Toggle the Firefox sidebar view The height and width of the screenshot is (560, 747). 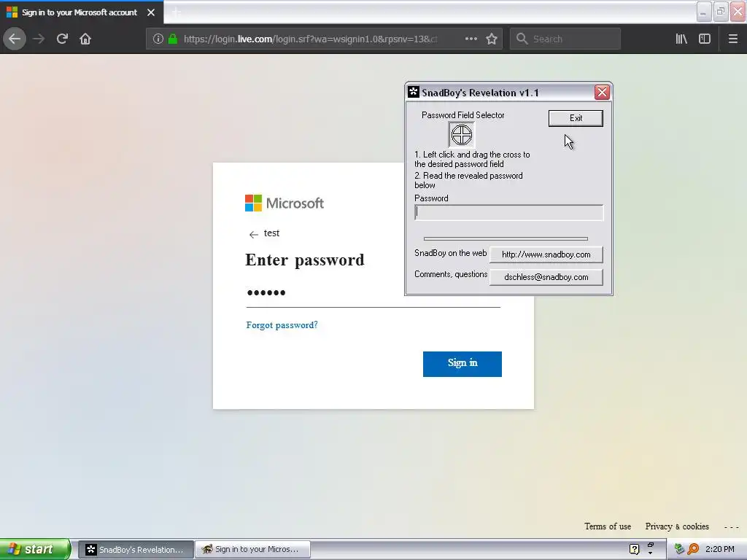pos(705,39)
